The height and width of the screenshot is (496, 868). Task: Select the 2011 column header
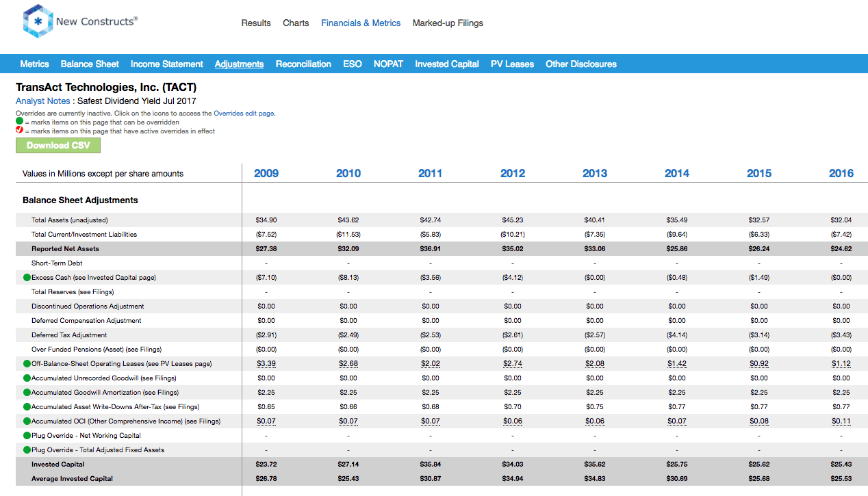tap(431, 174)
